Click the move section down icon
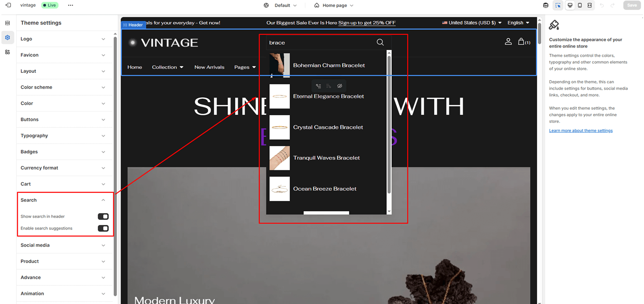644x304 pixels. 328,86
